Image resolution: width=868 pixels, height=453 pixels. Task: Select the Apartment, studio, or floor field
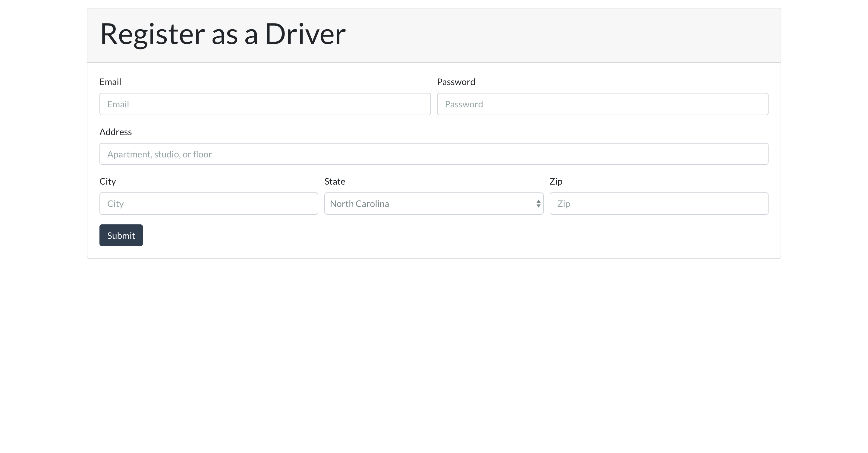pos(433,154)
